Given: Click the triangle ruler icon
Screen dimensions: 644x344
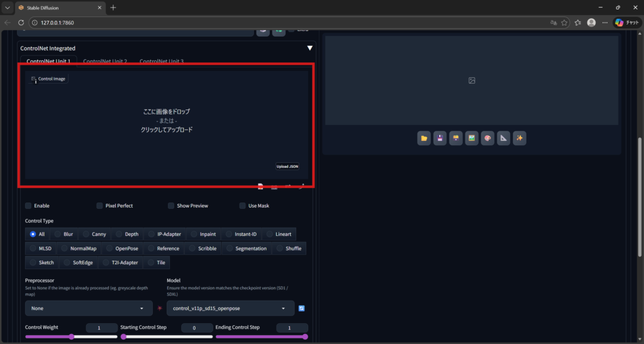Looking at the screenshot, I should point(503,138).
